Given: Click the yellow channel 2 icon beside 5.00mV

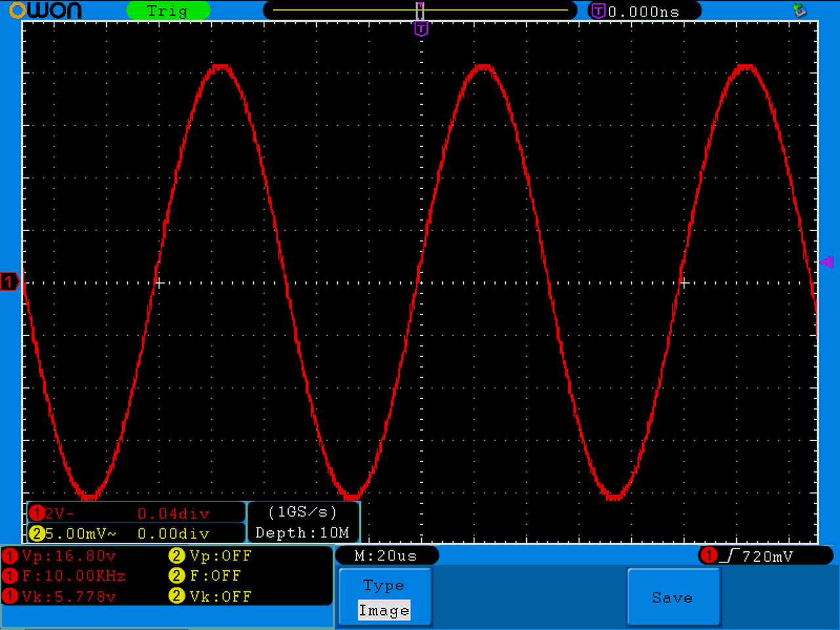Looking at the screenshot, I should 37,534.
